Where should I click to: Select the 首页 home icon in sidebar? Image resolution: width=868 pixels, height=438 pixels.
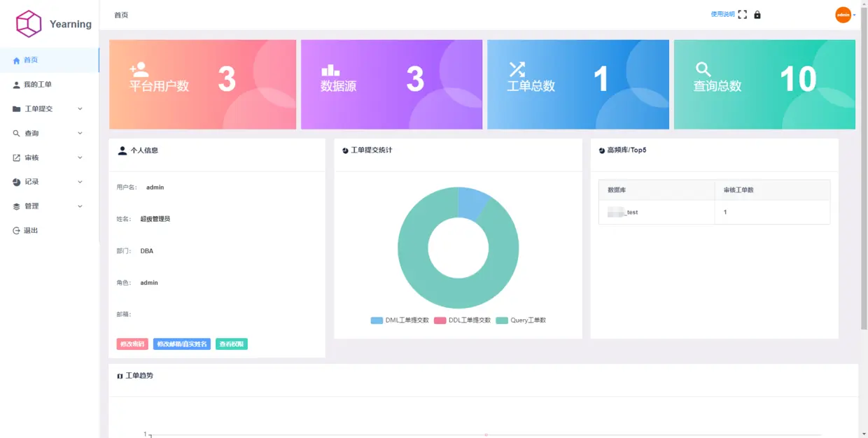[x=15, y=59]
